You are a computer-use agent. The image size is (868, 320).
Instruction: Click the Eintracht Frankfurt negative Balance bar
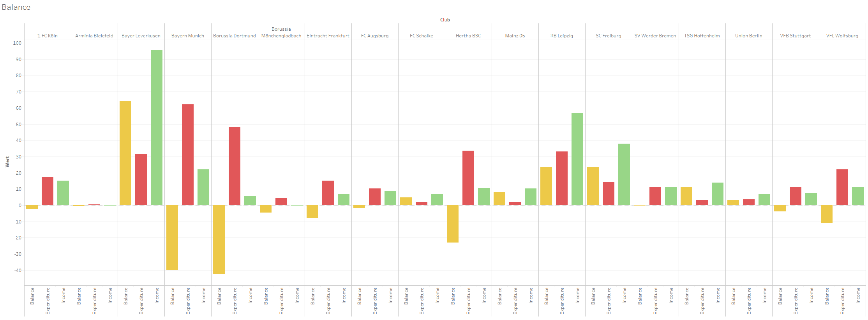[312, 211]
